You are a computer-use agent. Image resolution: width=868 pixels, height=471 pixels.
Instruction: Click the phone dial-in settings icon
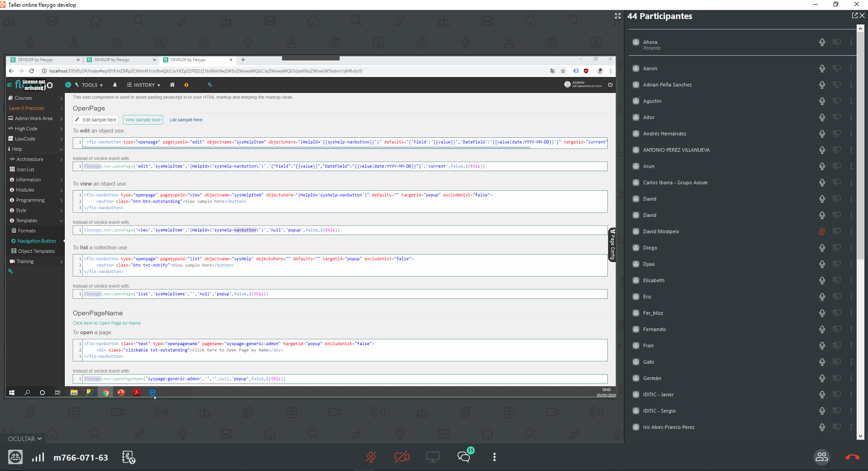(129, 457)
